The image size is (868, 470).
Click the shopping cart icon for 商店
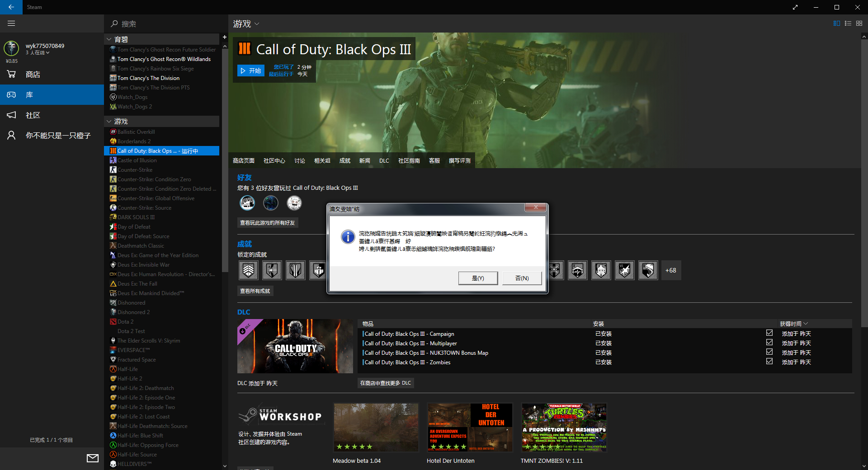pyautogui.click(x=11, y=74)
